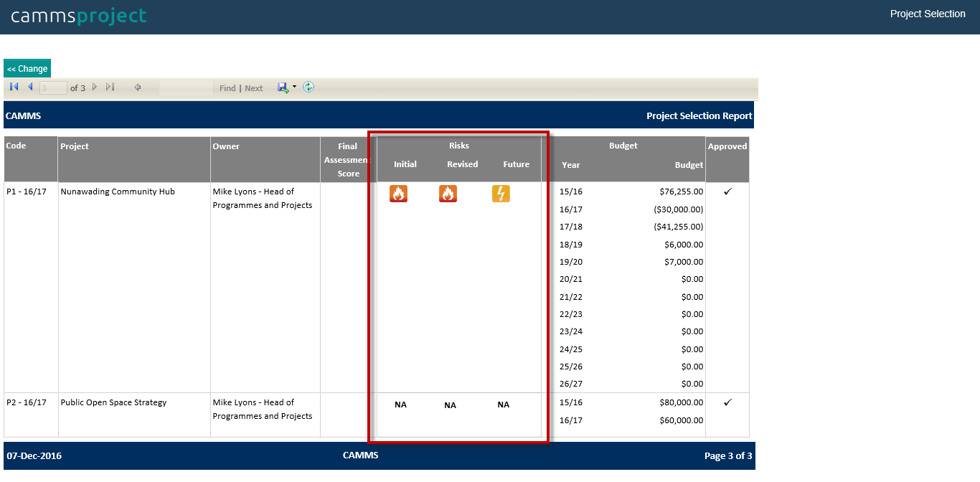
Task: Click the Find link
Action: pos(227,88)
